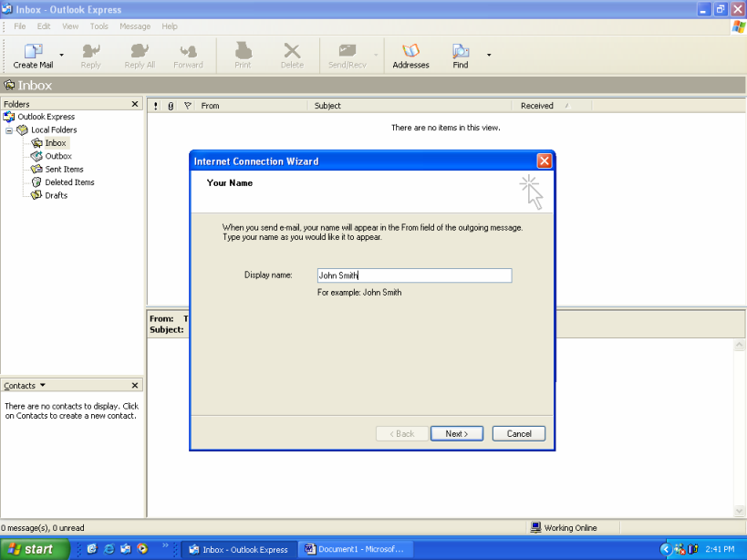The width and height of the screenshot is (747, 560).
Task: Sort messages by Received column
Action: [553, 106]
